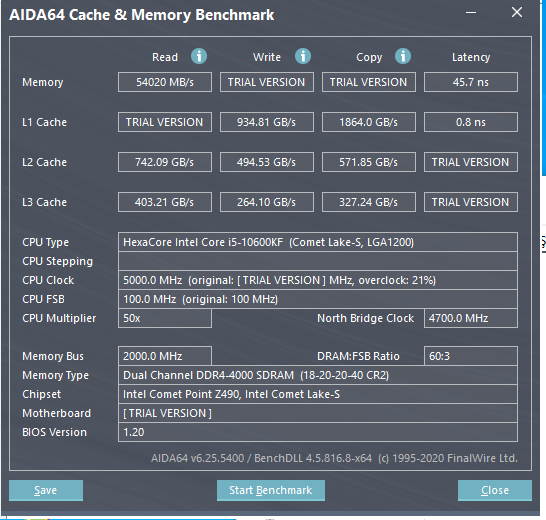Minimize the benchmark window
546x520 pixels.
[x=471, y=13]
